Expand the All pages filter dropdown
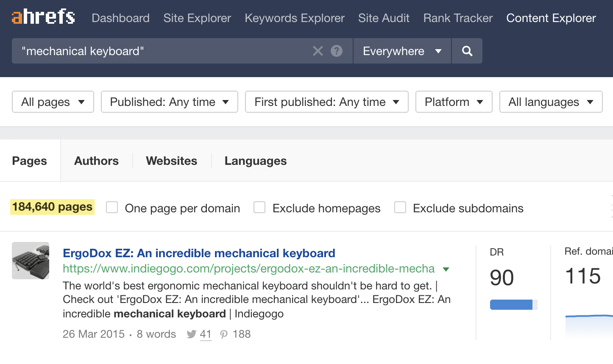 53,102
